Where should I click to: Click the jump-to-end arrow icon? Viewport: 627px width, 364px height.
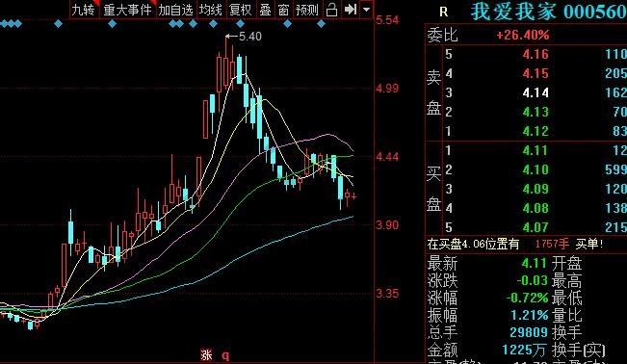[x=351, y=10]
